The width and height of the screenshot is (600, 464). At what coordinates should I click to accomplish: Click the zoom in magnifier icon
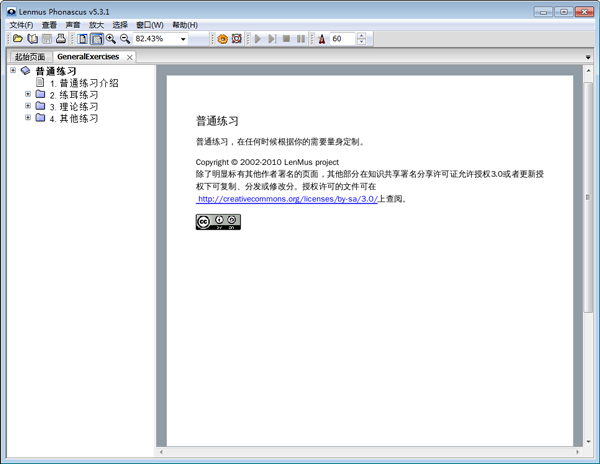click(111, 39)
